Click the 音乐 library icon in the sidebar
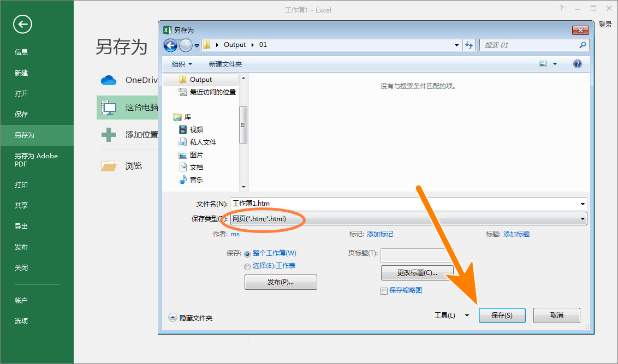Image resolution: width=618 pixels, height=364 pixels. click(183, 179)
